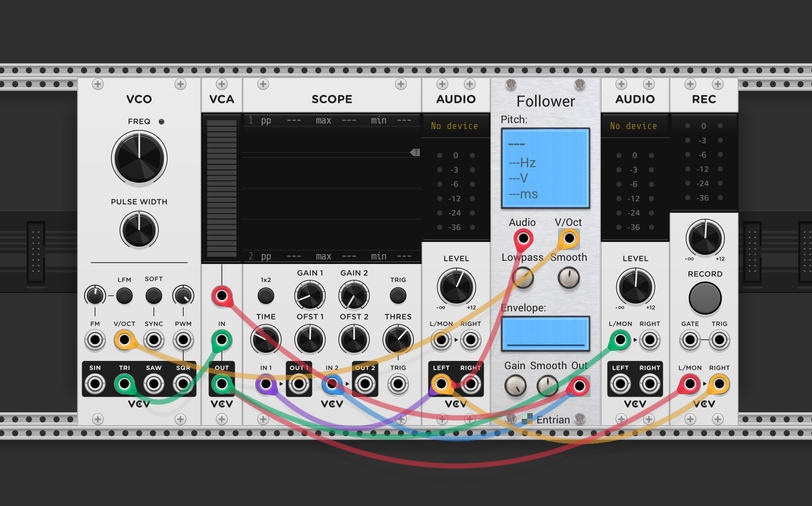This screenshot has width=812, height=506.
Task: Toggle the SCOPE 1x2 mode button
Action: pyautogui.click(x=266, y=296)
